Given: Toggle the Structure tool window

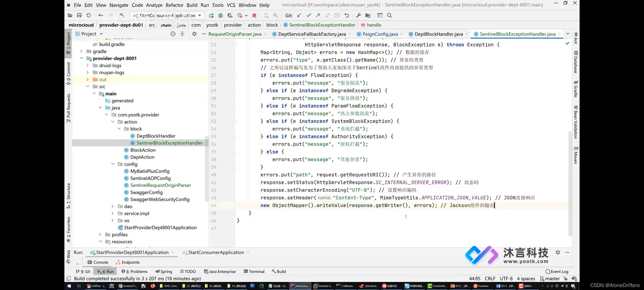Looking at the screenshot, I should point(68,196).
